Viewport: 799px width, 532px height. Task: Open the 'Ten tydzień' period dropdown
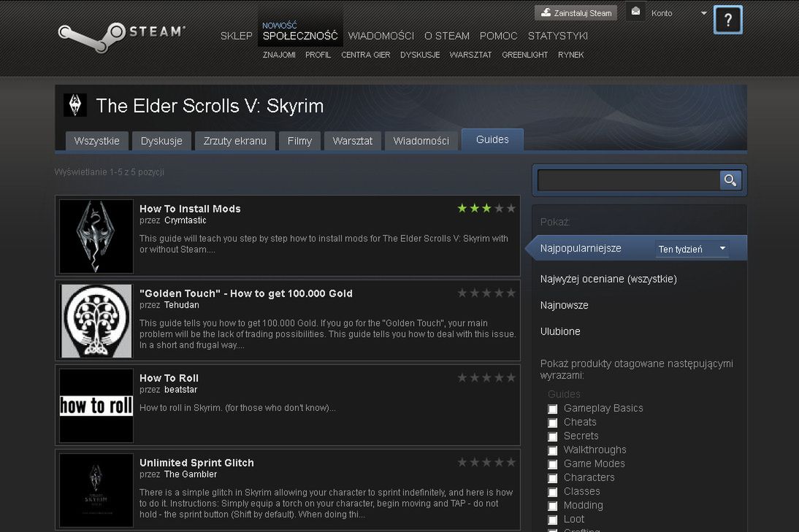pos(692,249)
